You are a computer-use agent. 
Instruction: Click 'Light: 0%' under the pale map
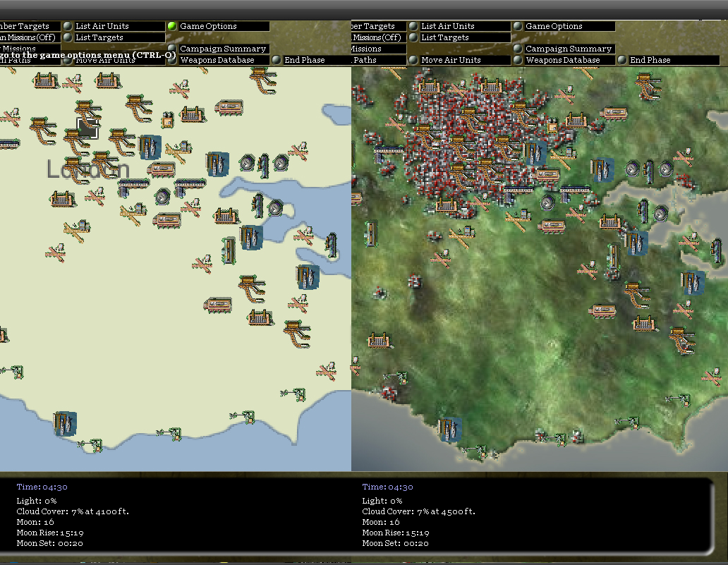(37, 501)
